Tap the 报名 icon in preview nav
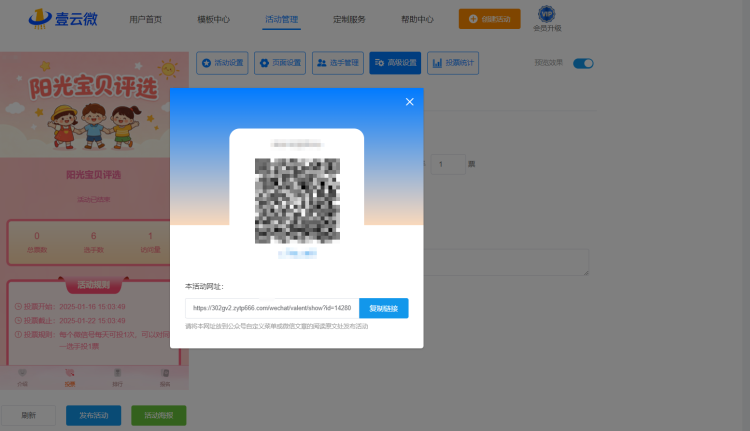750x431 pixels. click(x=165, y=377)
